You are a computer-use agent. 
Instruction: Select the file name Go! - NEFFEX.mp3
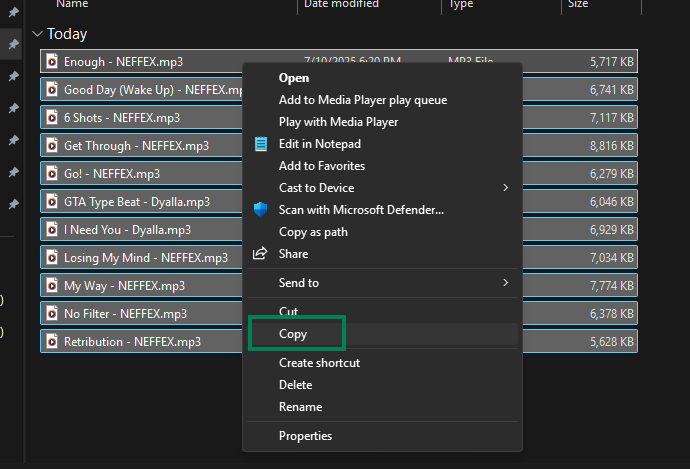click(112, 174)
